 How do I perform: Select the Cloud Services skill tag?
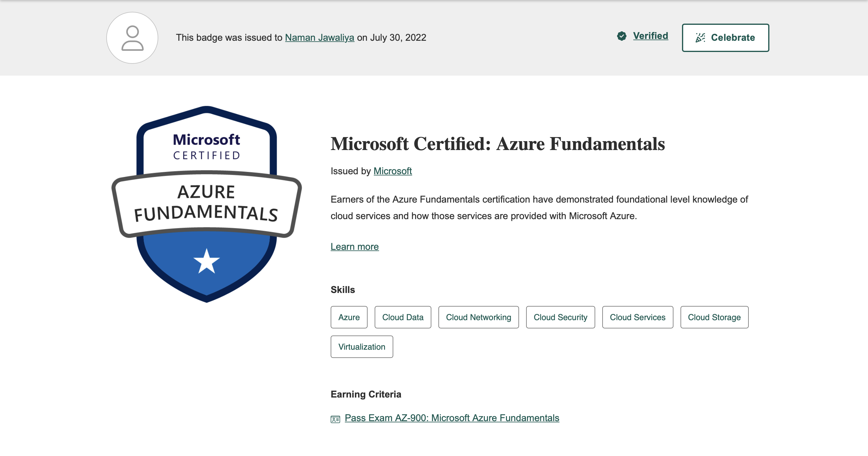coord(637,317)
